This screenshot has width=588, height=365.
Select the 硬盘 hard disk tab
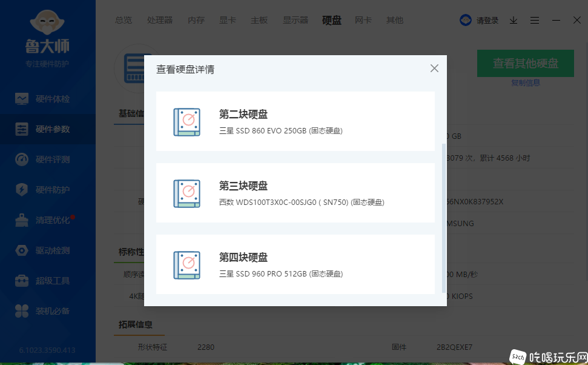332,20
